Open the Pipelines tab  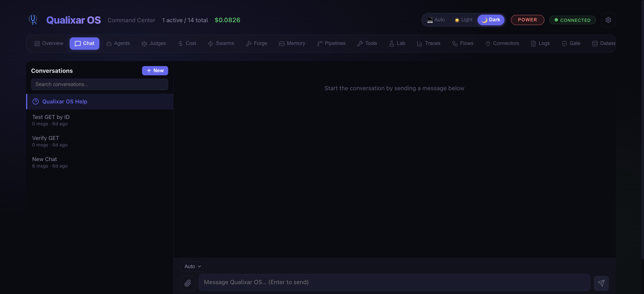tap(331, 44)
